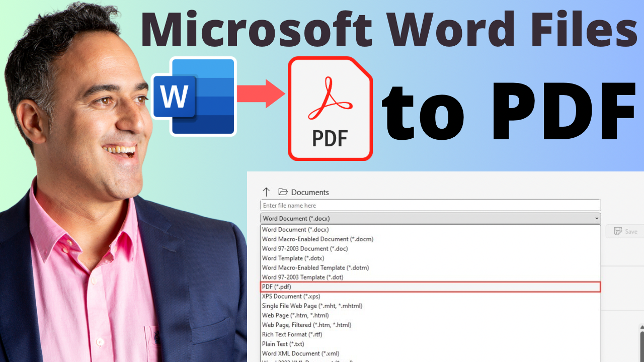Screen dimensions: 644x362
Task: Pick Single File Web Page (*.mht, *.mhtml)
Action: [430, 306]
